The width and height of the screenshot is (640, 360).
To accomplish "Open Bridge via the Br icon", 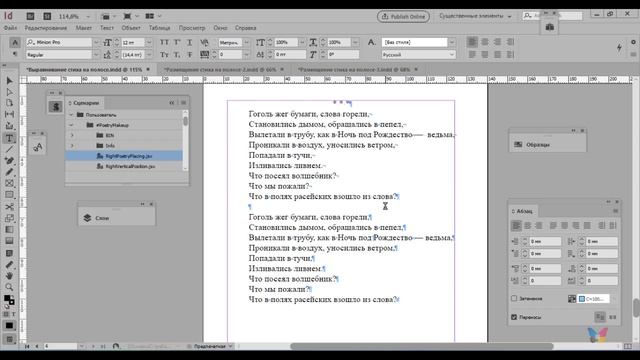I will click(30, 16).
